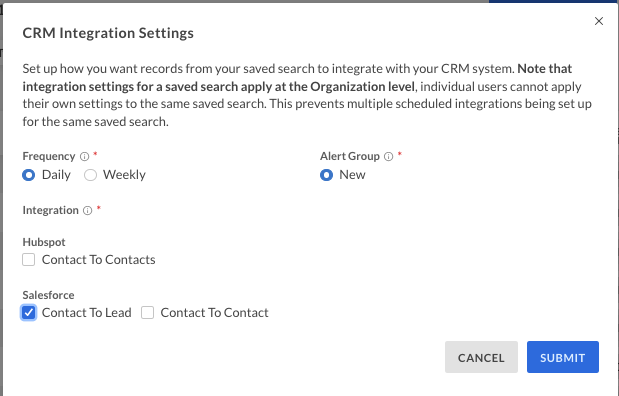Viewport: 619px width, 396px height.
Task: Click the "CRM Integration Settings" dialog title
Action: coord(108,33)
